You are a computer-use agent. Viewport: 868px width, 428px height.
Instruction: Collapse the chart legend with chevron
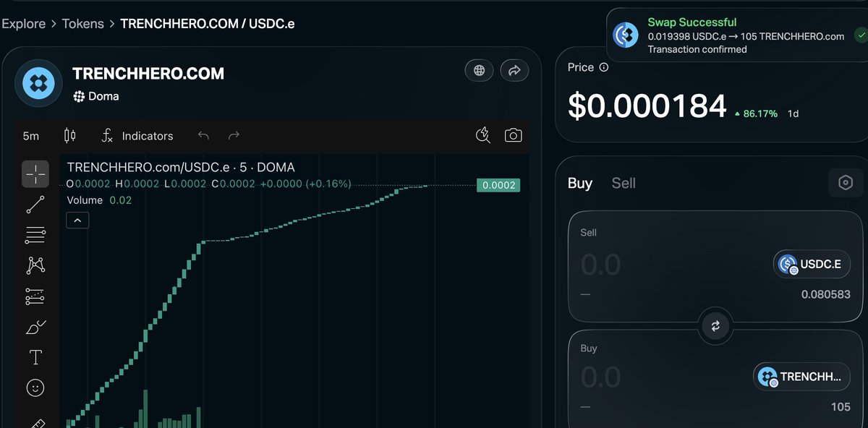pos(77,220)
